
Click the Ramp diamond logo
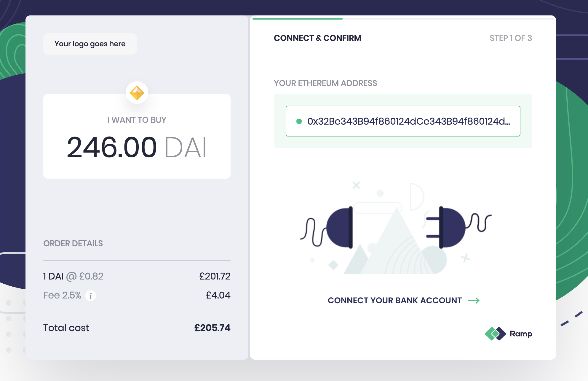(495, 334)
